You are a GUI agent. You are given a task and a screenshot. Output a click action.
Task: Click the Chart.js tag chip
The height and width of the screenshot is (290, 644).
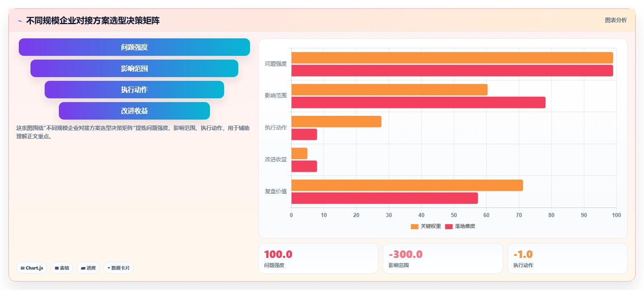point(32,268)
